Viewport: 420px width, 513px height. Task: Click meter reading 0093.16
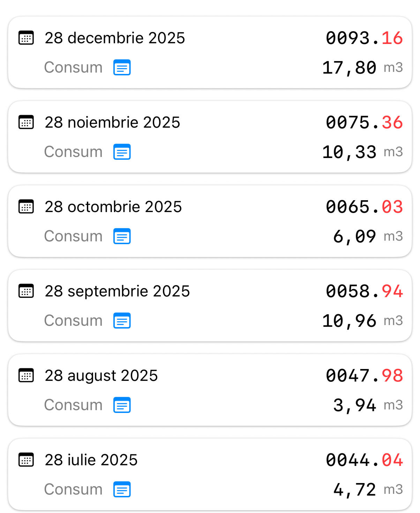364,38
